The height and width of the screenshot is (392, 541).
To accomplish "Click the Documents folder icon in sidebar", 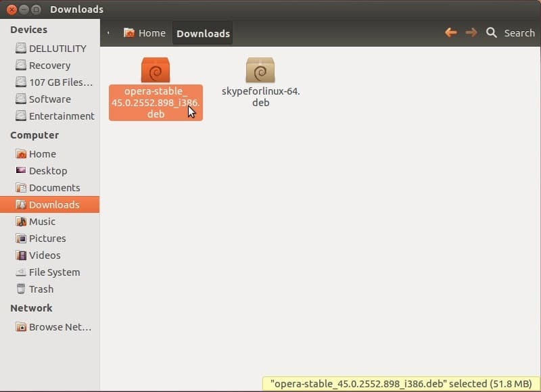I will pos(21,188).
